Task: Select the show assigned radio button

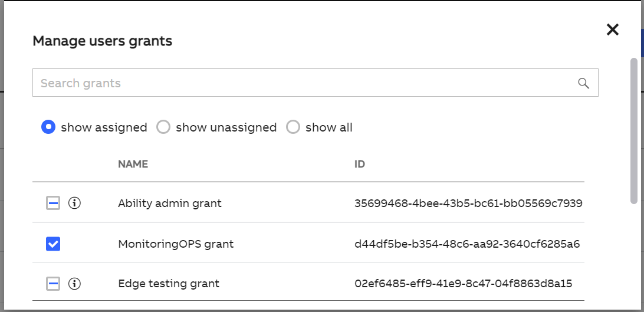Action: tap(48, 127)
